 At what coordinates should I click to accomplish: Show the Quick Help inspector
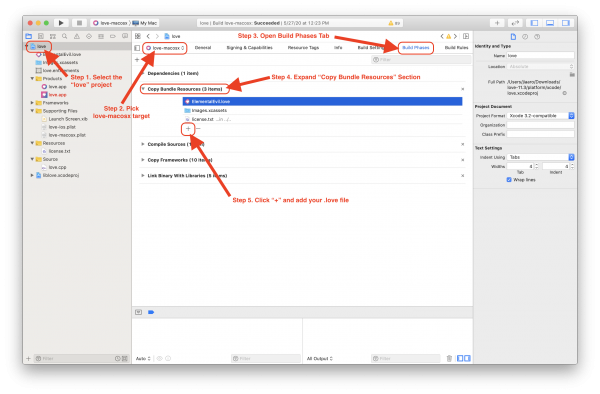[537, 37]
